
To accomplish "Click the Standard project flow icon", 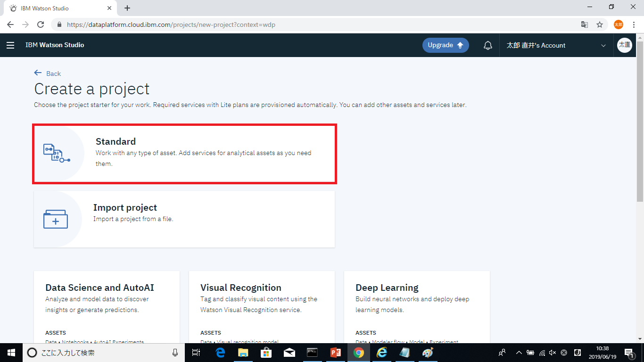I will pyautogui.click(x=56, y=153).
